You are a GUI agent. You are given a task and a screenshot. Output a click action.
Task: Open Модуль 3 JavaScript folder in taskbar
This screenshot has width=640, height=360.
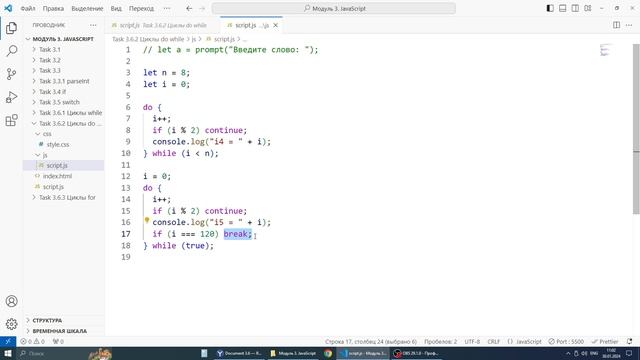pyautogui.click(x=293, y=353)
